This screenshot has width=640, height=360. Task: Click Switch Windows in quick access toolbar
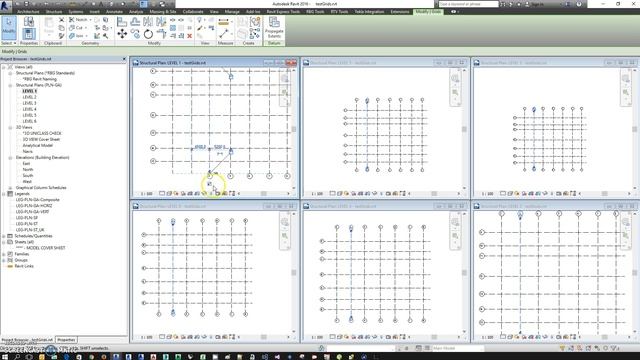(162, 4)
